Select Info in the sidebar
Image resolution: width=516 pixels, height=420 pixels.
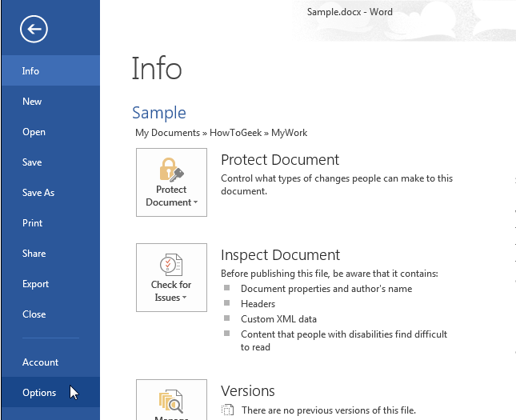(x=31, y=71)
